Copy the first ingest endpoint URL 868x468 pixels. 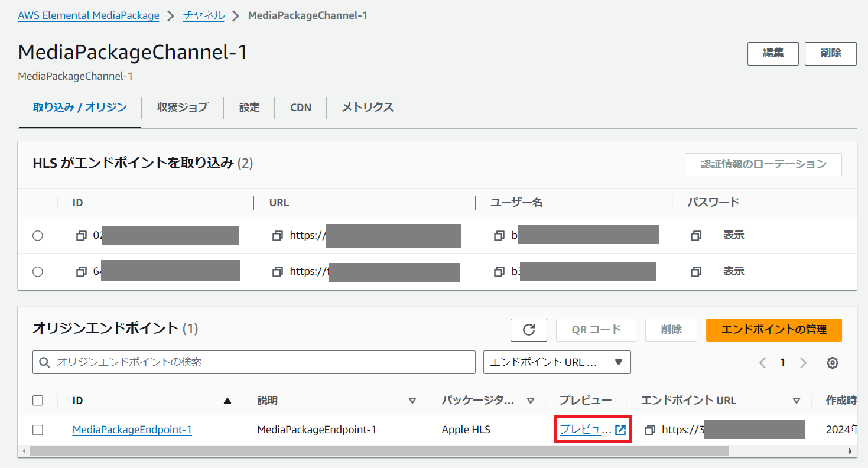coord(278,236)
